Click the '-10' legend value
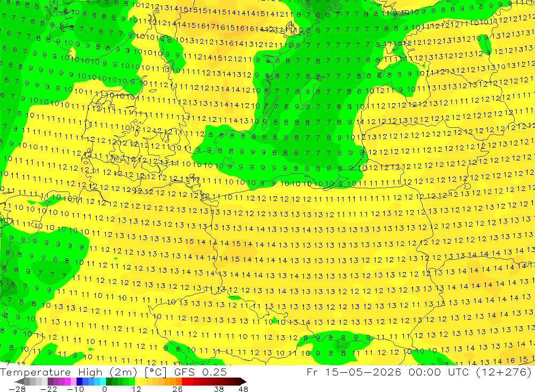Image resolution: width=535 pixels, height=392 pixels. (75, 389)
